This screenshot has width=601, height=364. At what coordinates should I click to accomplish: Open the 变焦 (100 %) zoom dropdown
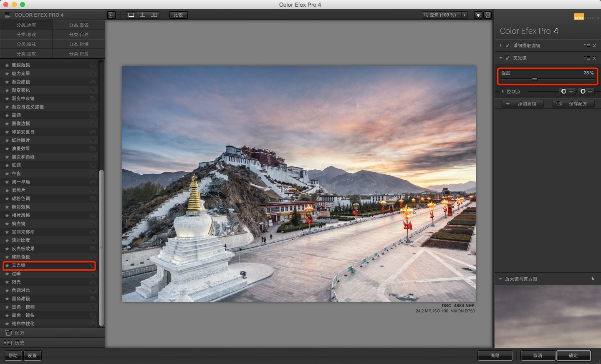click(442, 15)
